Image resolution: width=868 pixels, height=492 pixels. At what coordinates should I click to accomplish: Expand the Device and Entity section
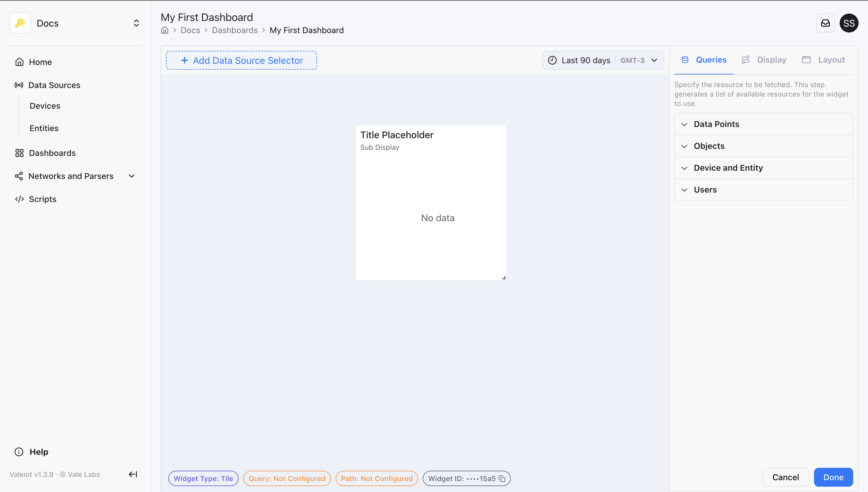pyautogui.click(x=728, y=168)
